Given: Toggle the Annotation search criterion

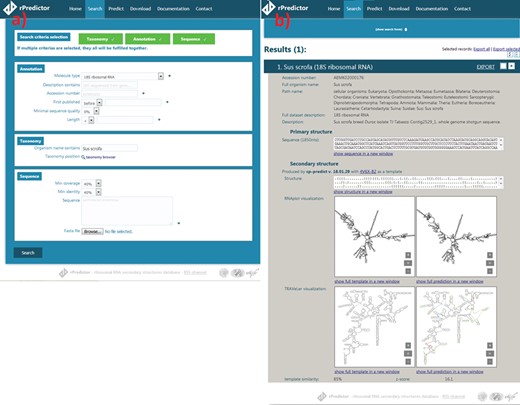Looking at the screenshot, I should click(x=148, y=39).
